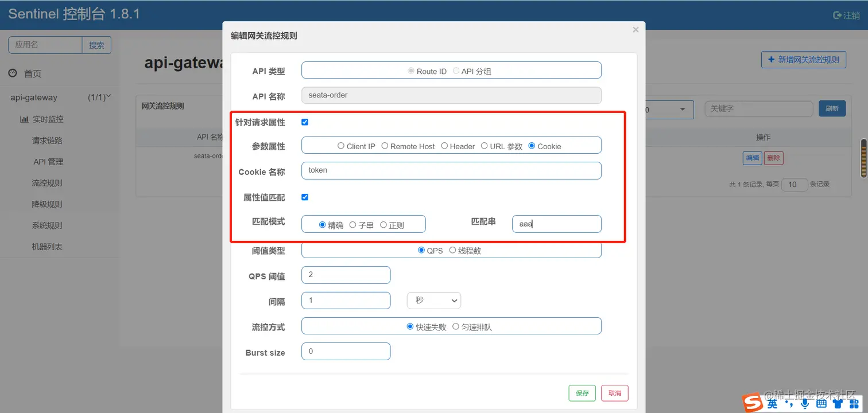Image resolution: width=868 pixels, height=413 pixels.
Task: Select the Header parameter radio
Action: coord(444,146)
